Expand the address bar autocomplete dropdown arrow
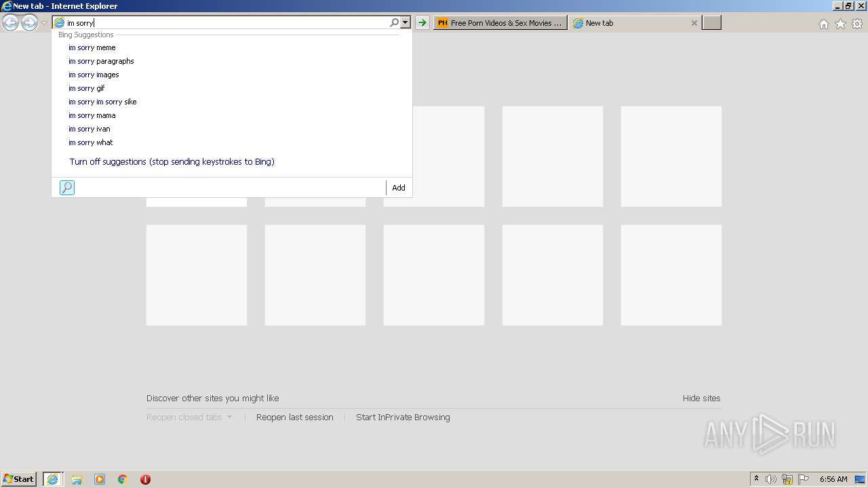The height and width of the screenshot is (488, 868). [406, 23]
